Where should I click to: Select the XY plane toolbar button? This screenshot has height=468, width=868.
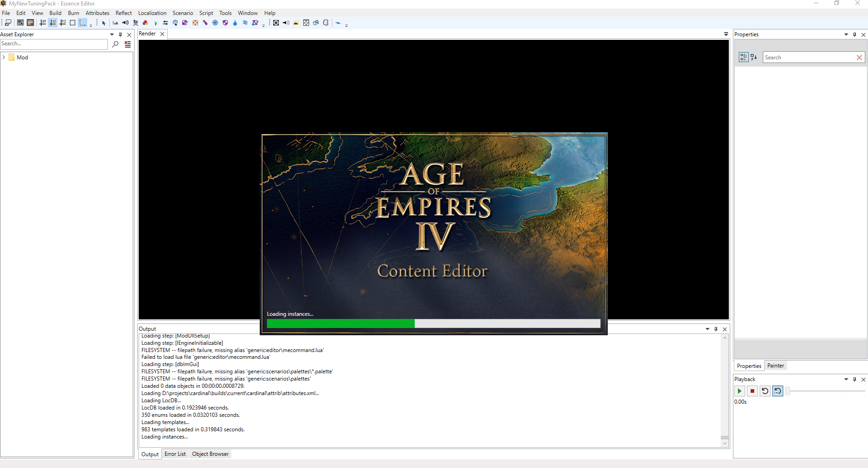click(43, 23)
